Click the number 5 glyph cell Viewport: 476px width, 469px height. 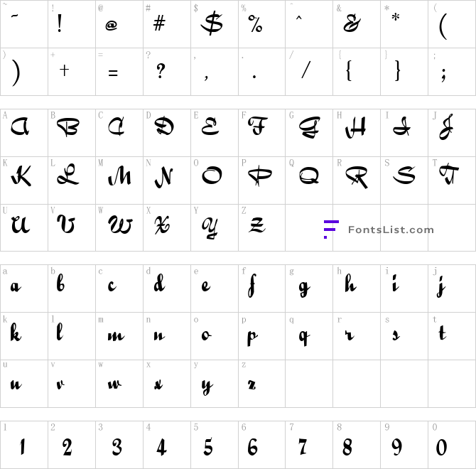tap(215, 445)
